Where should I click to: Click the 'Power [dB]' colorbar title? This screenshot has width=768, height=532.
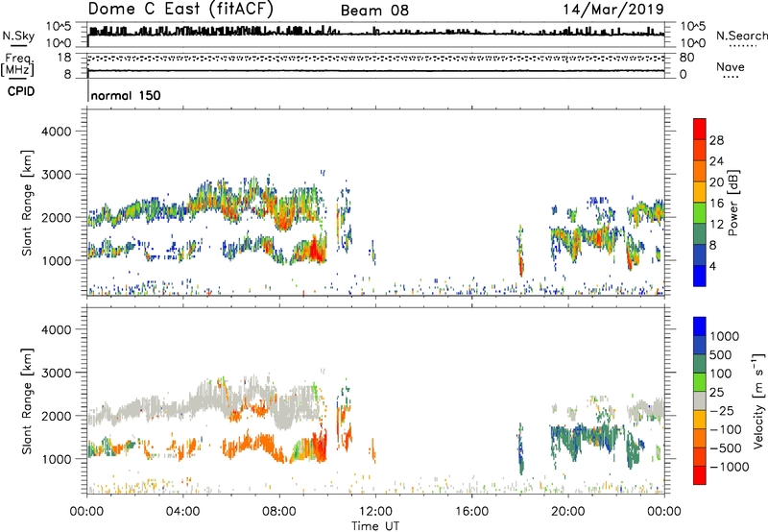(x=732, y=203)
